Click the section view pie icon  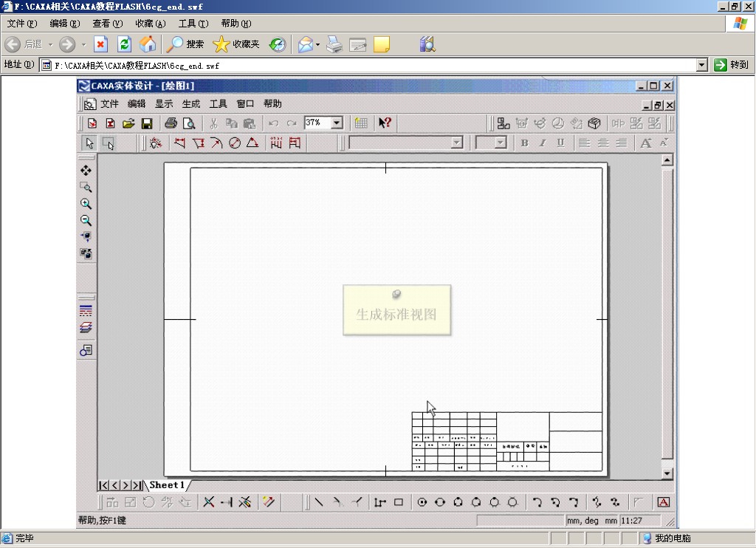tap(558, 123)
